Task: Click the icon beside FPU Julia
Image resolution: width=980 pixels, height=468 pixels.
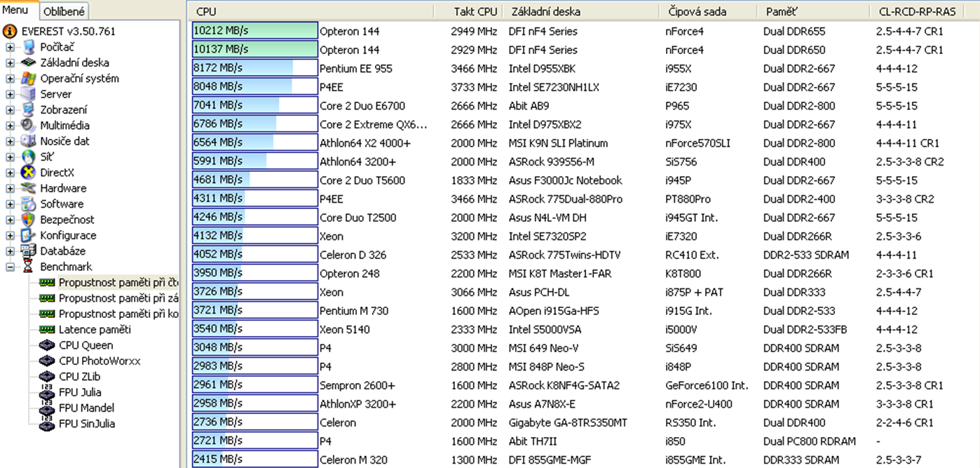Action: (x=47, y=392)
